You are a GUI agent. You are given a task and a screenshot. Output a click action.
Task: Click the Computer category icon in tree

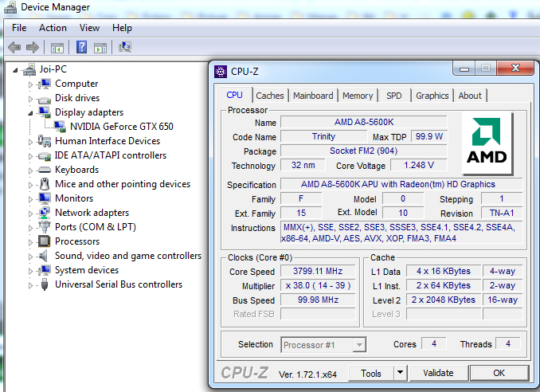[45, 84]
